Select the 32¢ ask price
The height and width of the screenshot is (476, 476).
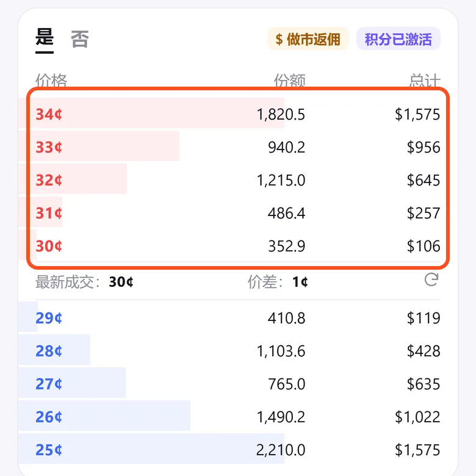tap(49, 180)
